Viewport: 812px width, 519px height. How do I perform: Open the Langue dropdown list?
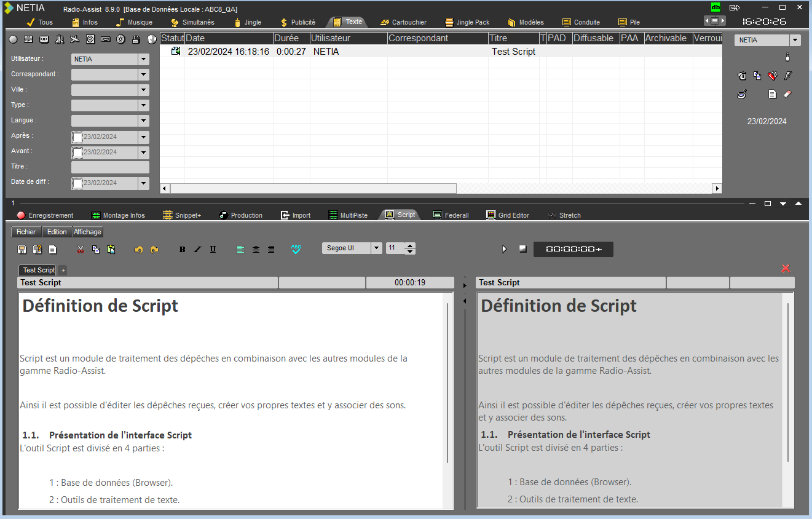point(144,121)
